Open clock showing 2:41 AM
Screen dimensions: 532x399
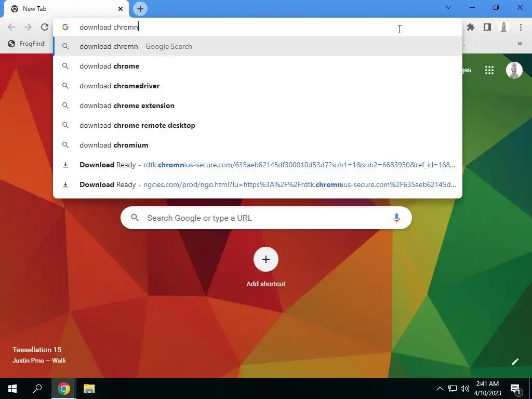pyautogui.click(x=487, y=389)
